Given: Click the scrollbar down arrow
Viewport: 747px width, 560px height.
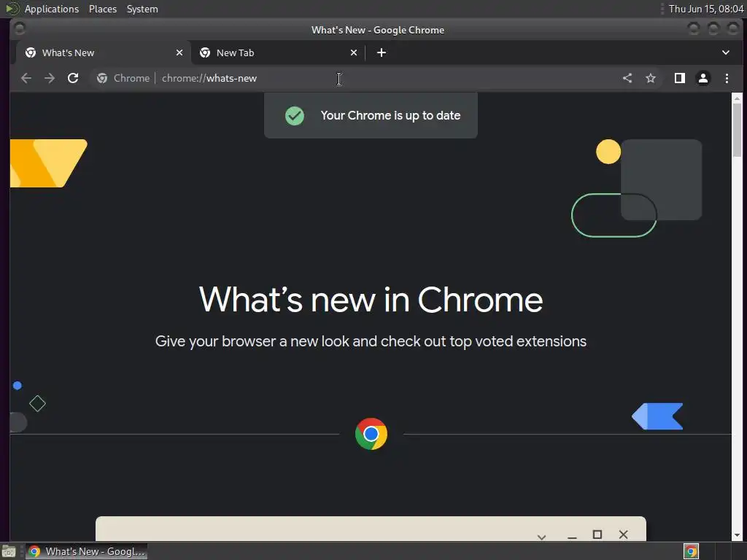Looking at the screenshot, I should tap(737, 536).
